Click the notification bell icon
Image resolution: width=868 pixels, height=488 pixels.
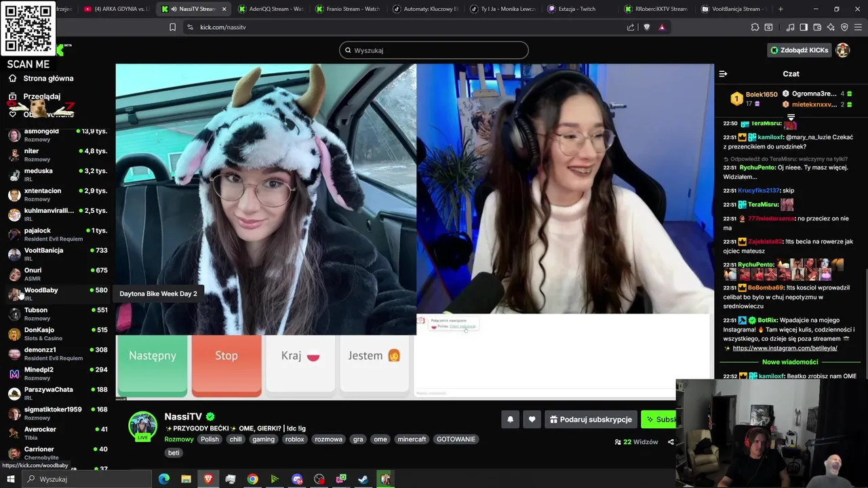coord(510,420)
